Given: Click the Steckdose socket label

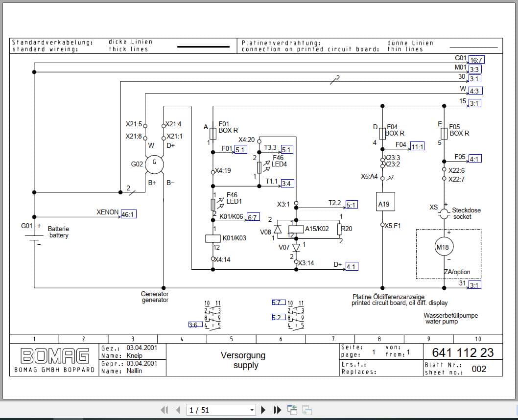Looking at the screenshot, I should click(466, 213).
